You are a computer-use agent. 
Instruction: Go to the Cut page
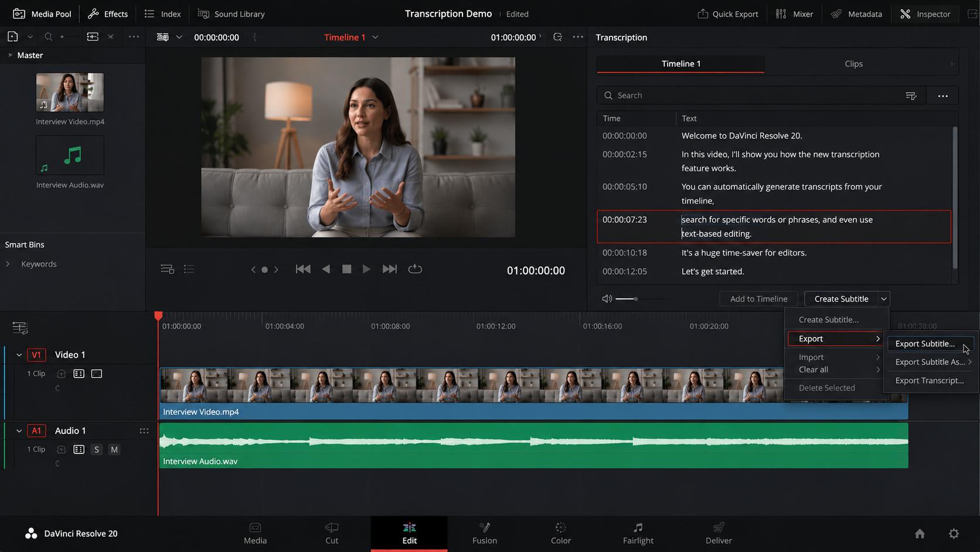332,533
